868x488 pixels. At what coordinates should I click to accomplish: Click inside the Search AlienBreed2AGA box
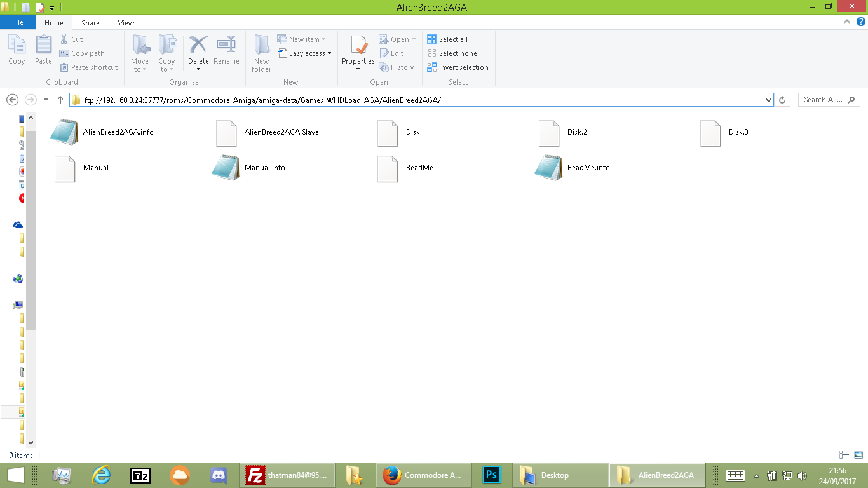823,100
